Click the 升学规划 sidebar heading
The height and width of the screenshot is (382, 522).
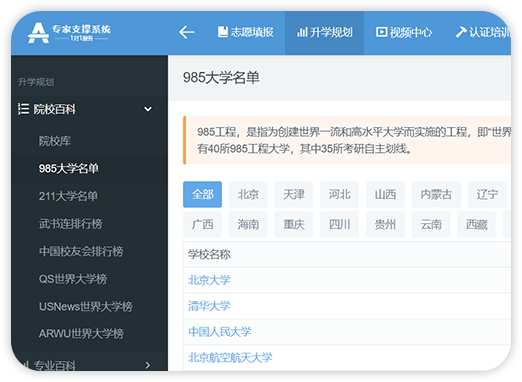[36, 82]
